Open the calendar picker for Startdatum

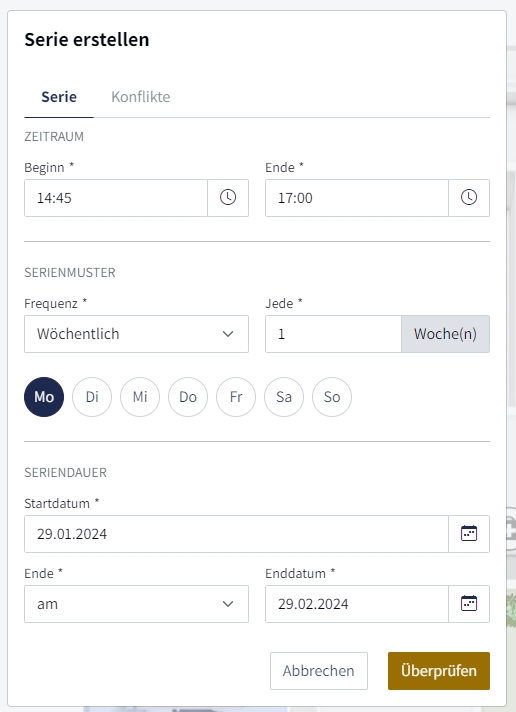coord(469,534)
